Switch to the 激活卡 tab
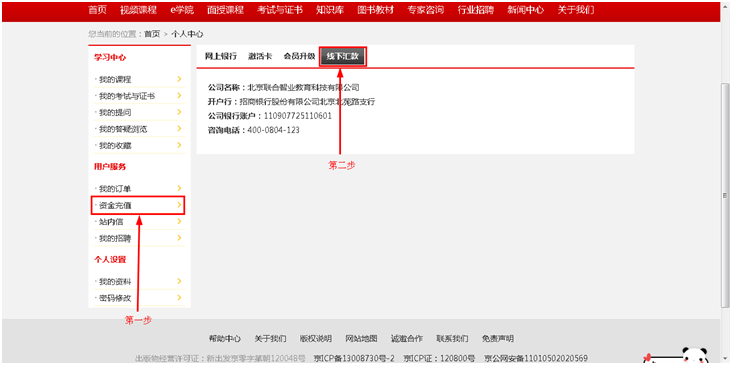Screen dimensions: 732x365 (260, 56)
